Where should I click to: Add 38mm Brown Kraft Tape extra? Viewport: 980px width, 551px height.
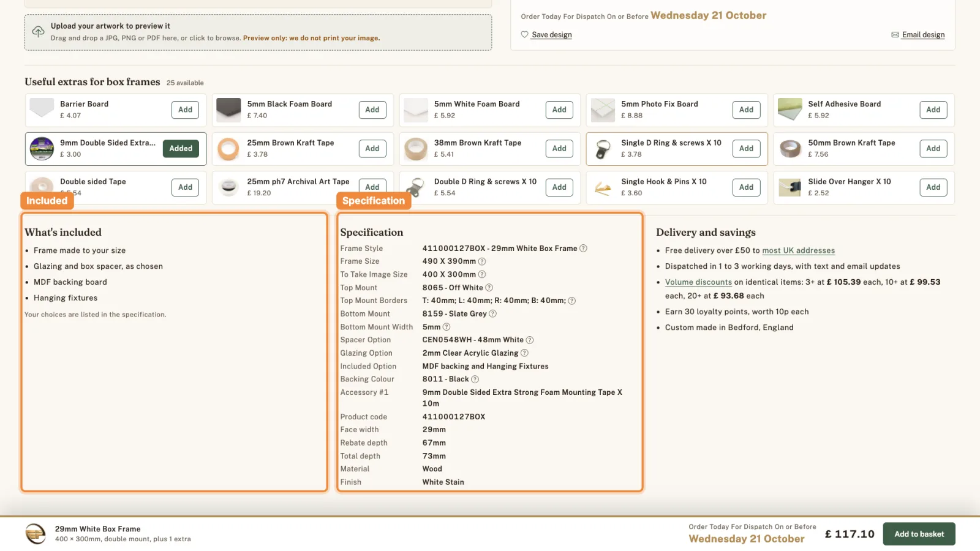point(559,149)
